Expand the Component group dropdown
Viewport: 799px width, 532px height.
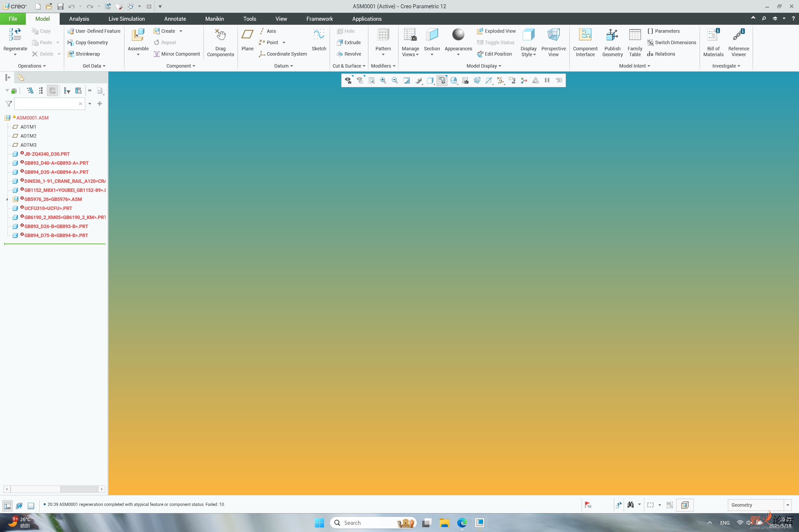coord(181,66)
